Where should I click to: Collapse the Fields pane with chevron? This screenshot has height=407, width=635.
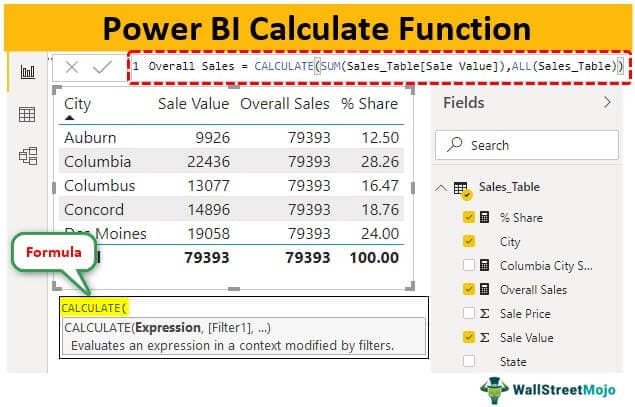click(x=606, y=101)
